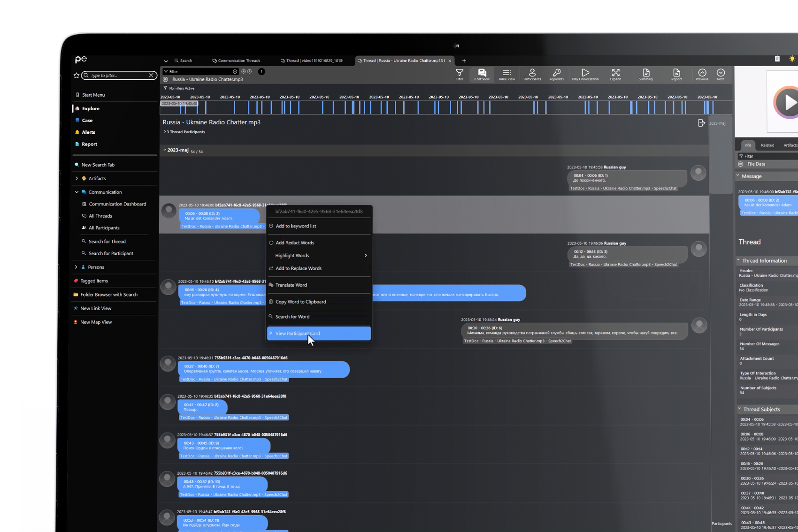The width and height of the screenshot is (798, 532).
Task: Select Translate Word from the context menu
Action: coord(291,285)
